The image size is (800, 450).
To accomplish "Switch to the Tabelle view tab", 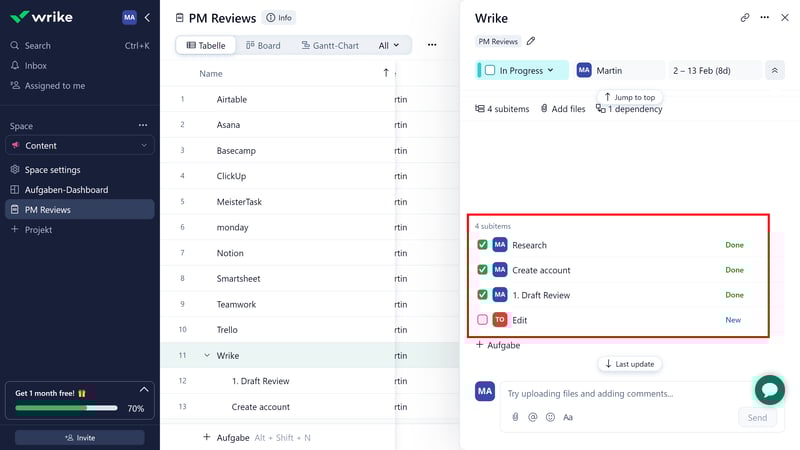I will (x=206, y=45).
